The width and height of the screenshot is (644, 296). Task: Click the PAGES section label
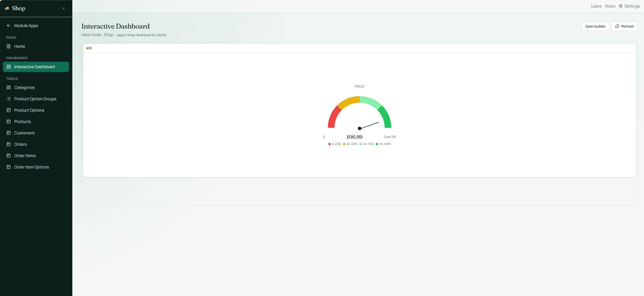(11, 38)
